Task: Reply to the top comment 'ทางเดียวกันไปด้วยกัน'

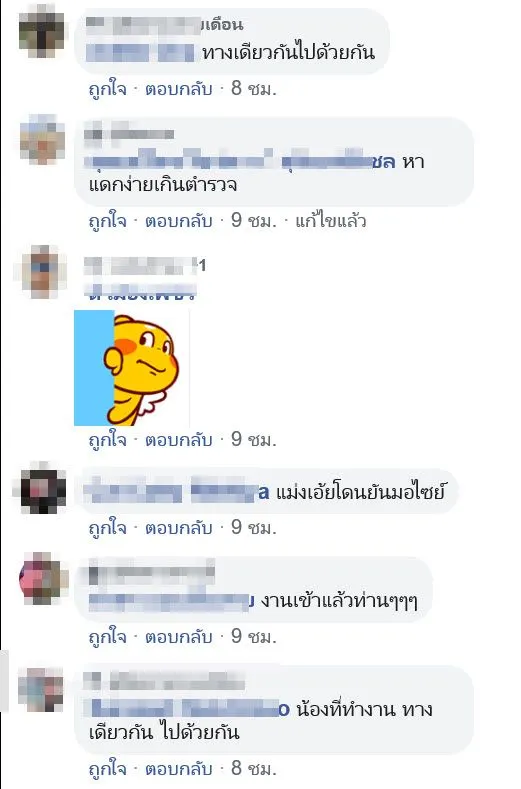Action: pos(179,89)
